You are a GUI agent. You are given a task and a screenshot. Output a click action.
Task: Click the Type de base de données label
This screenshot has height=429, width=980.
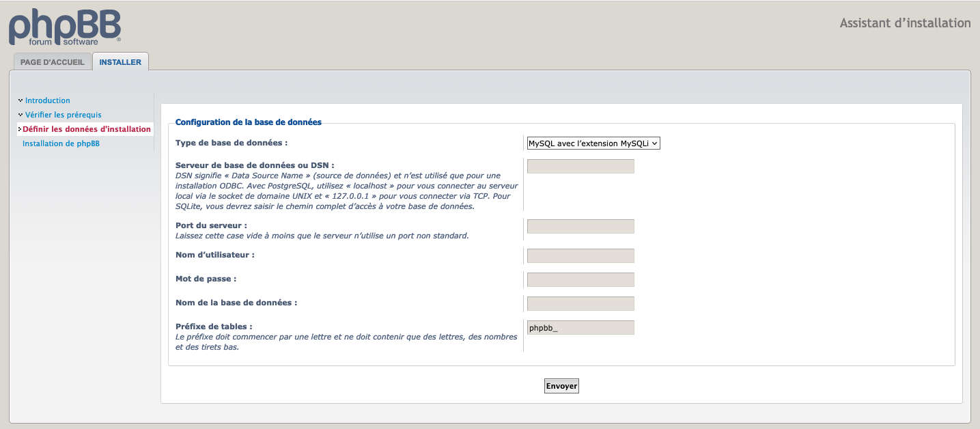(x=232, y=143)
